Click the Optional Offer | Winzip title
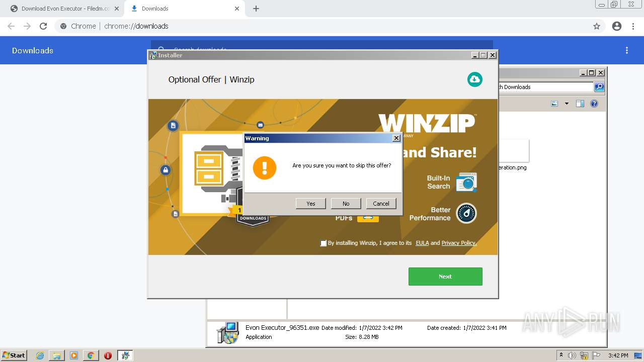This screenshot has width=644, height=362. point(211,79)
